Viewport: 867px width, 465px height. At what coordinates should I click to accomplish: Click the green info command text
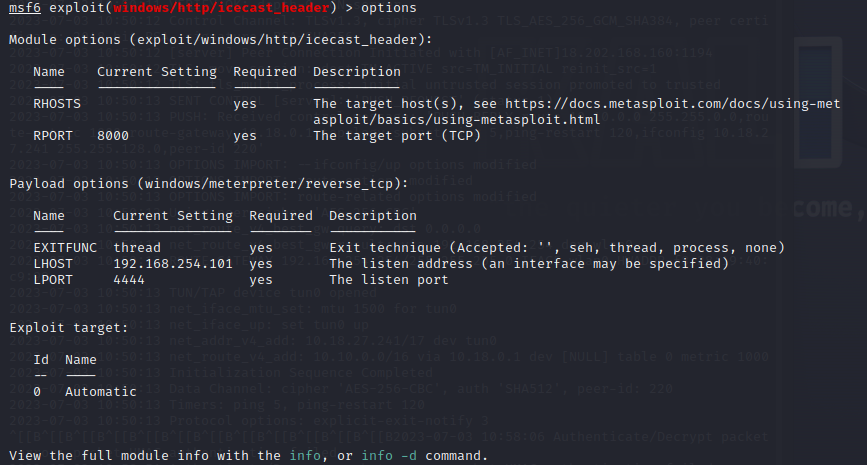coord(305,456)
